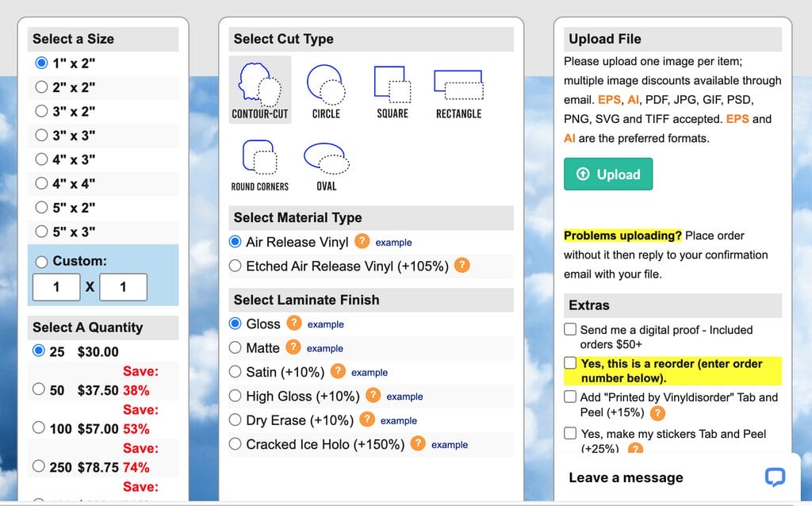The image size is (812, 506).
Task: Click help icon beside Cracked Ice Holo
Action: pos(418,444)
